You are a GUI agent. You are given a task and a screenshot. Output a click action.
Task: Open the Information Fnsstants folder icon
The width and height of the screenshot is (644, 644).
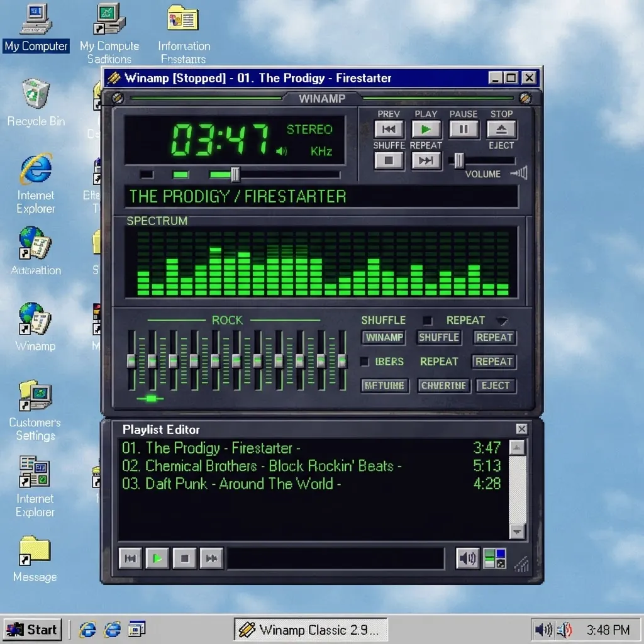coord(184,34)
